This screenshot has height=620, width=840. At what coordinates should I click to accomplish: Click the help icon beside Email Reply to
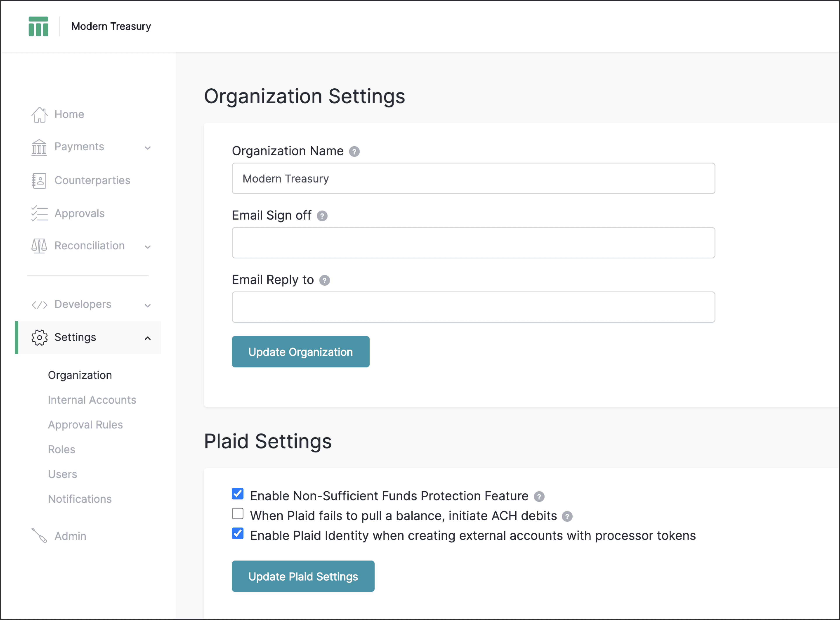coord(325,281)
